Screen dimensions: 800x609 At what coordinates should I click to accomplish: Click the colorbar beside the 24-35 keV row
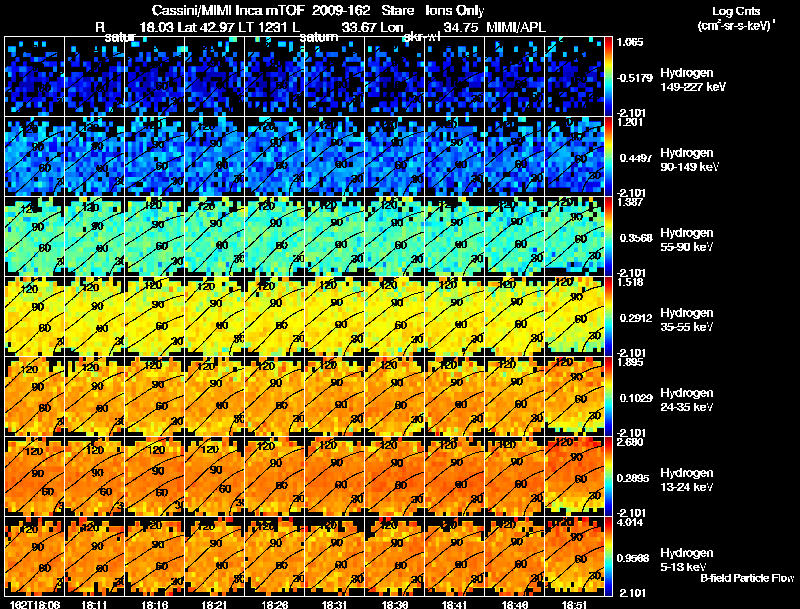click(x=608, y=397)
